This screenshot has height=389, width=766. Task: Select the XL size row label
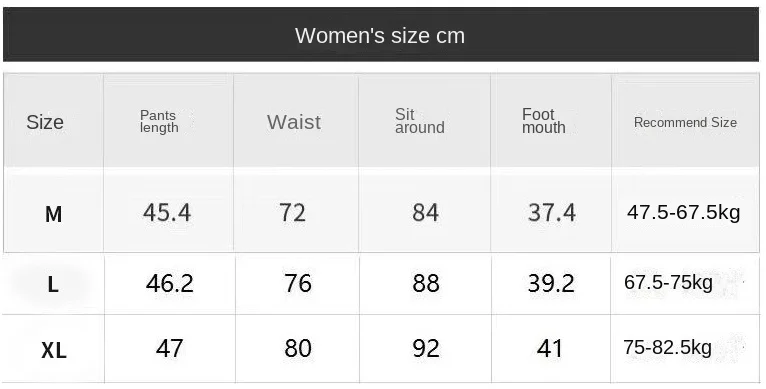pos(54,350)
